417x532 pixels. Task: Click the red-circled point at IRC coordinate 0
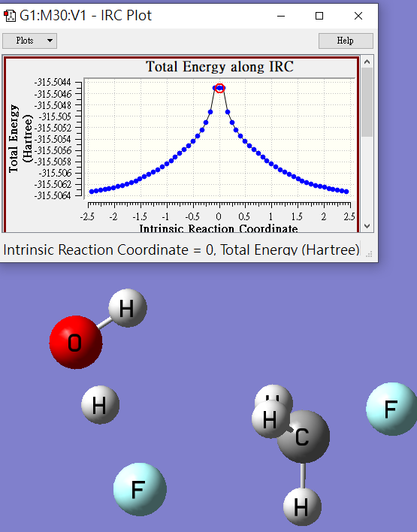click(219, 88)
